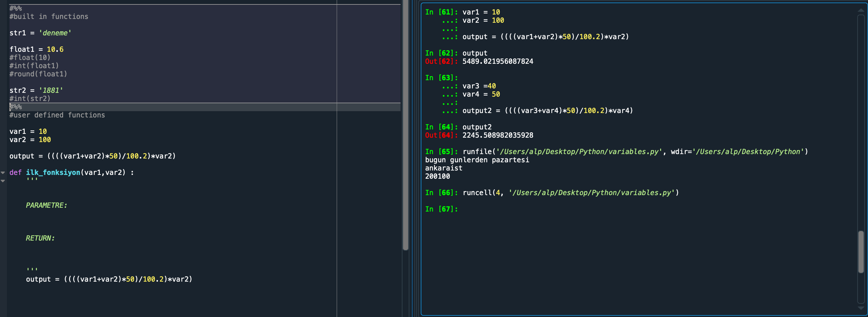Collapse the ilk_fonksiyon function fold arrow
The image size is (868, 317).
(3, 172)
